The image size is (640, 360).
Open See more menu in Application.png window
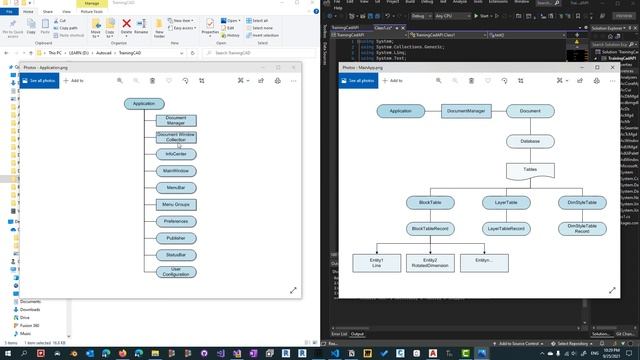pos(293,81)
